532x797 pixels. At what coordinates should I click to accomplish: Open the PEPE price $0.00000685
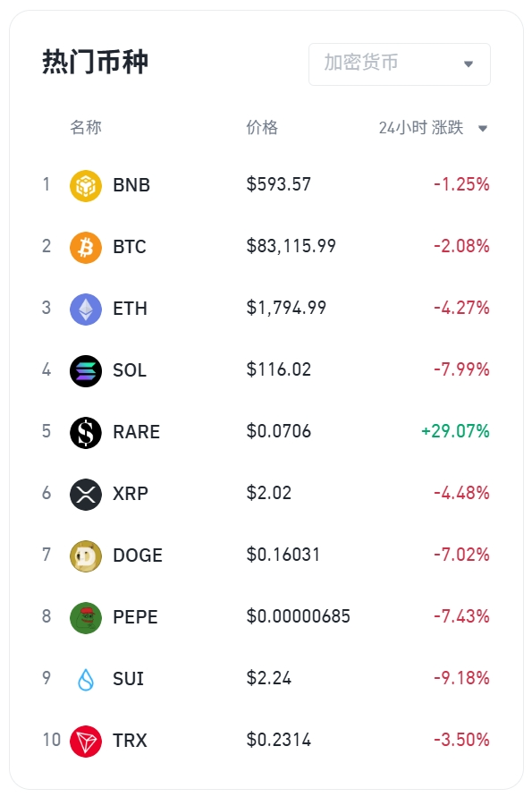coord(299,616)
